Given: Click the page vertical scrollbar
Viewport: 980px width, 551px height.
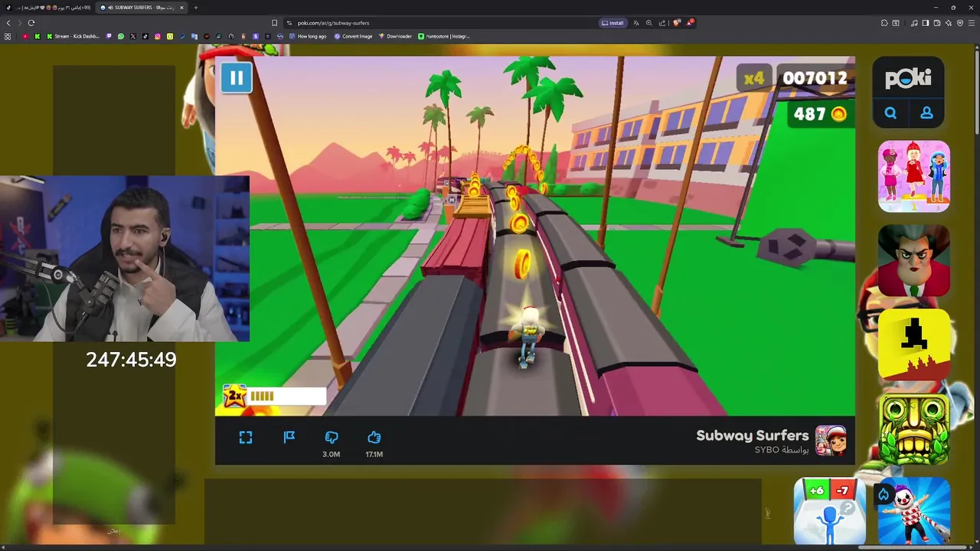Looking at the screenshot, I should (x=976, y=92).
